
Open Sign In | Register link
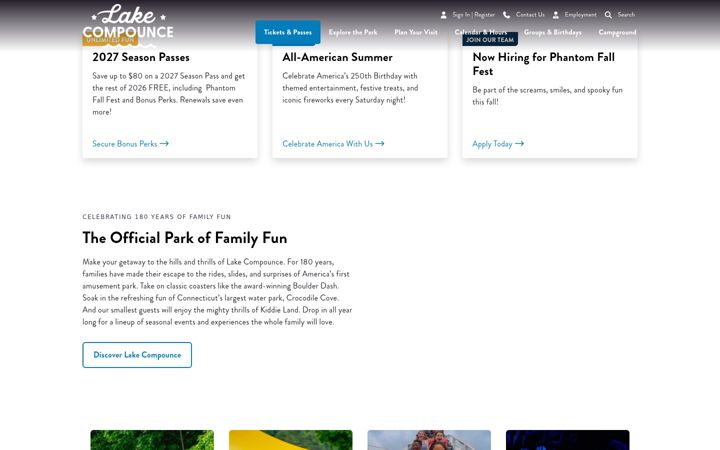(x=473, y=15)
